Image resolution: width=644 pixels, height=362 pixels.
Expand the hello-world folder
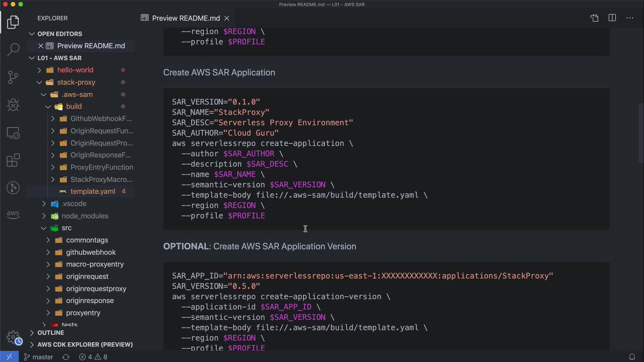tap(75, 70)
